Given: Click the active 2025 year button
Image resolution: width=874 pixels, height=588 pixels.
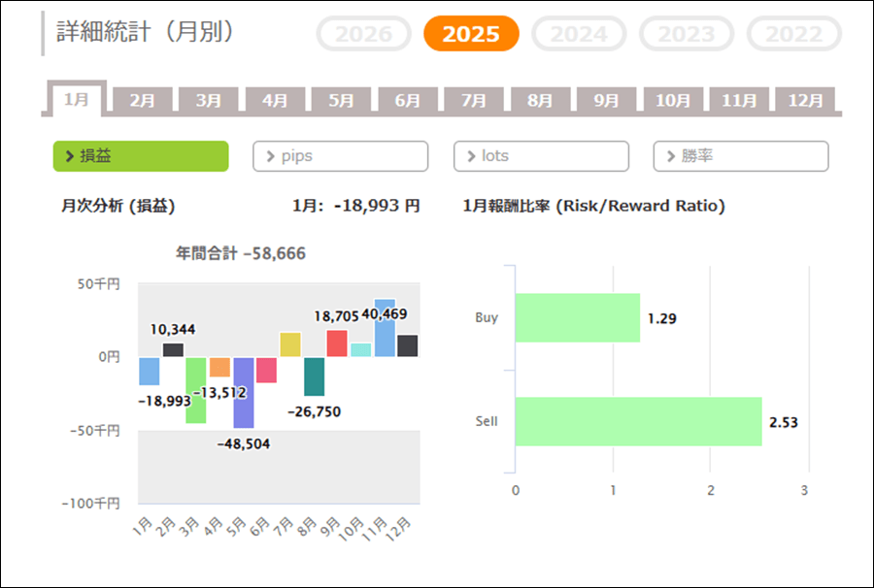Looking at the screenshot, I should pos(471,34).
